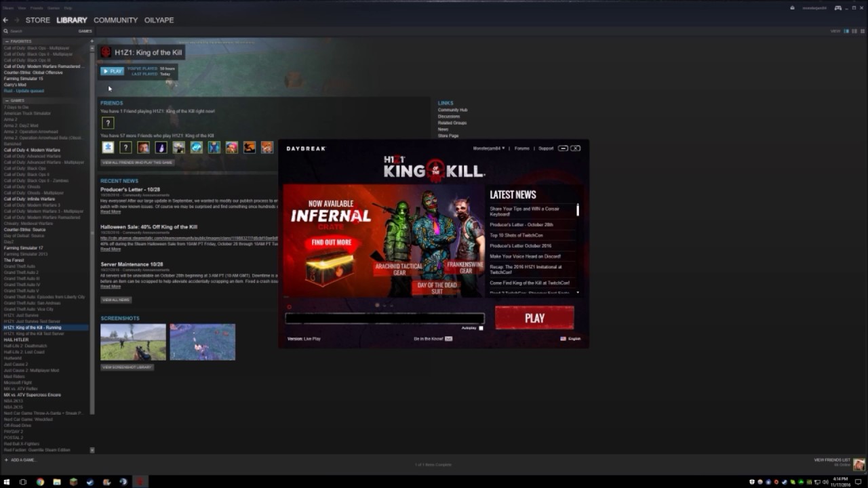This screenshot has height=488, width=868.
Task: Open the first screenshot thumbnail
Action: point(133,342)
